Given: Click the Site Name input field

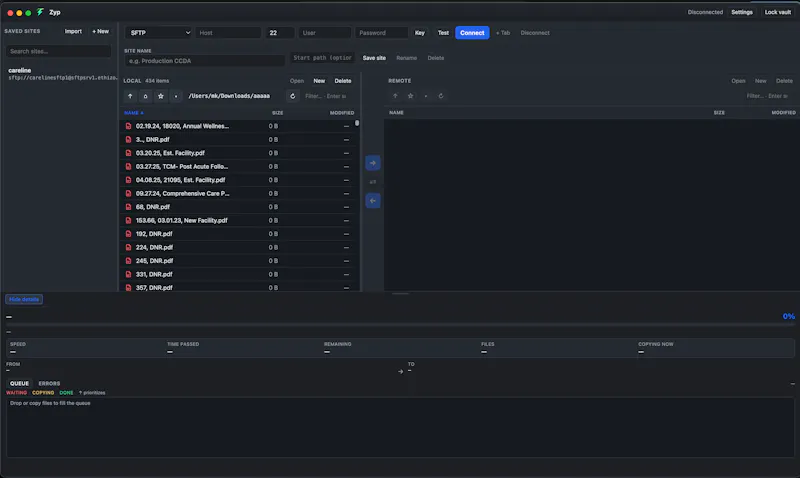Looking at the screenshot, I should [x=205, y=61].
